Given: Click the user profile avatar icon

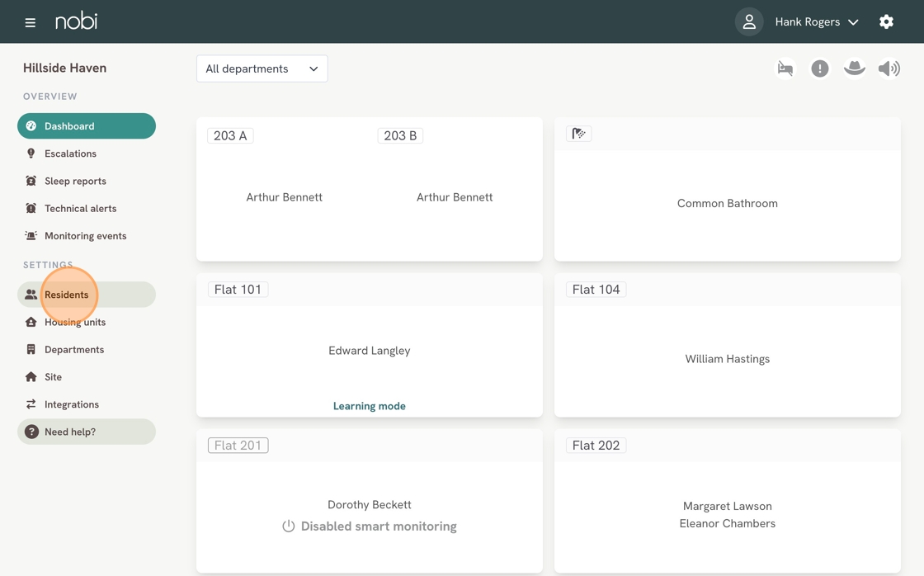Looking at the screenshot, I should coord(749,22).
